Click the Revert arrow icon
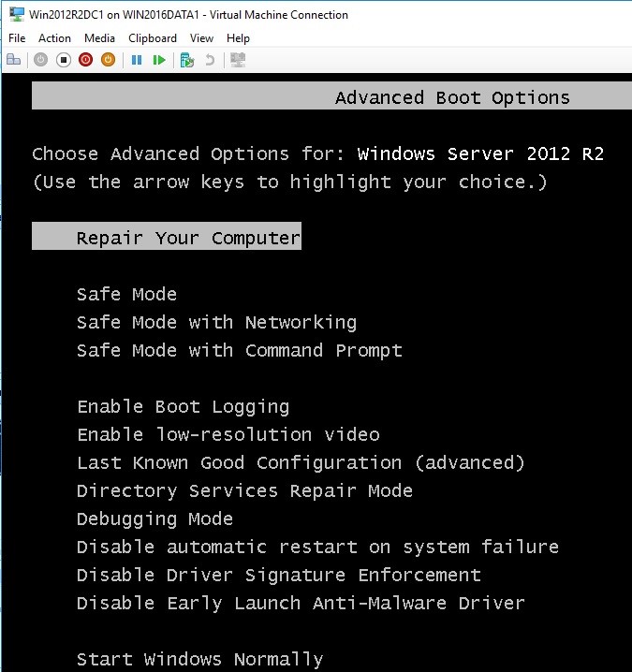 (210, 60)
